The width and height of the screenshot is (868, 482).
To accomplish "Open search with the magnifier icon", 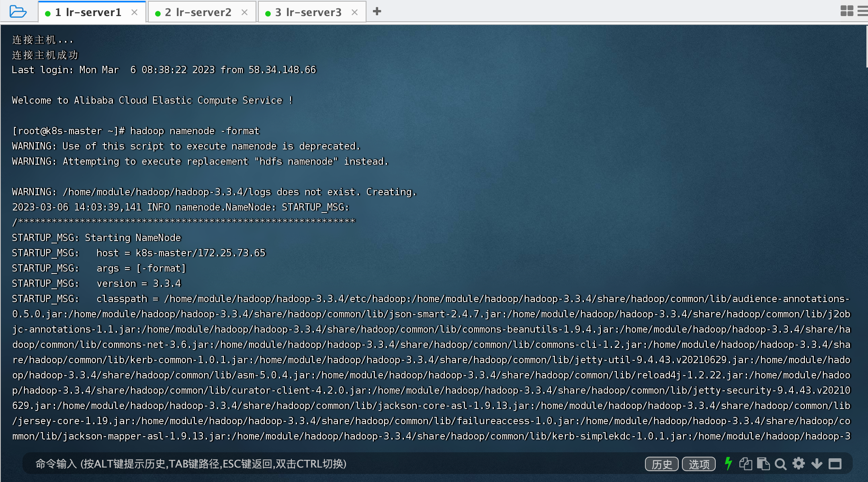I will [x=780, y=464].
